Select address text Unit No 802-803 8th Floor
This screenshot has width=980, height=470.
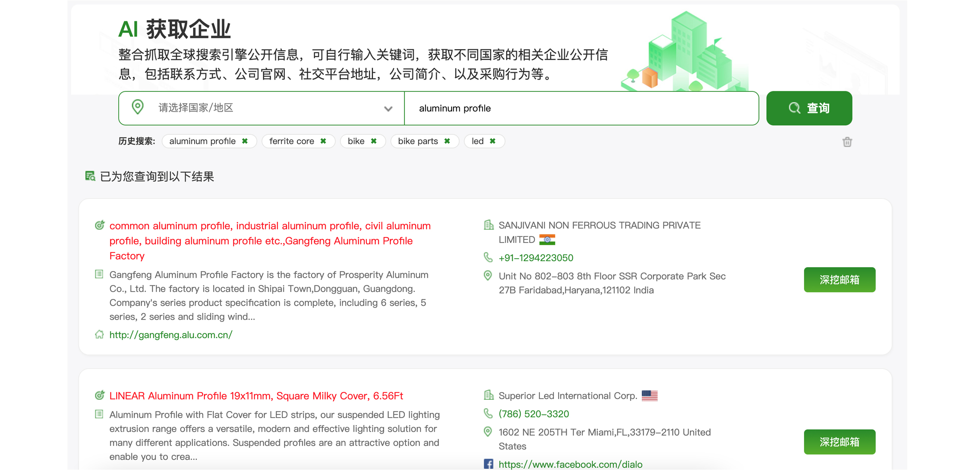click(612, 283)
